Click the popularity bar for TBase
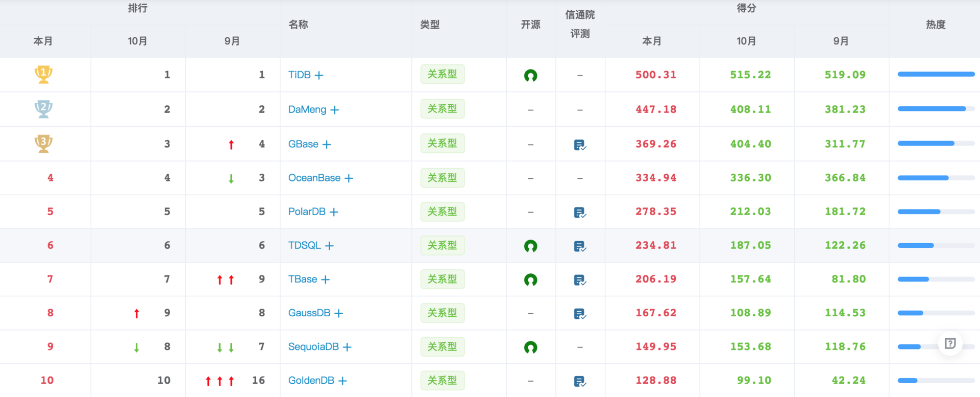 click(x=936, y=279)
